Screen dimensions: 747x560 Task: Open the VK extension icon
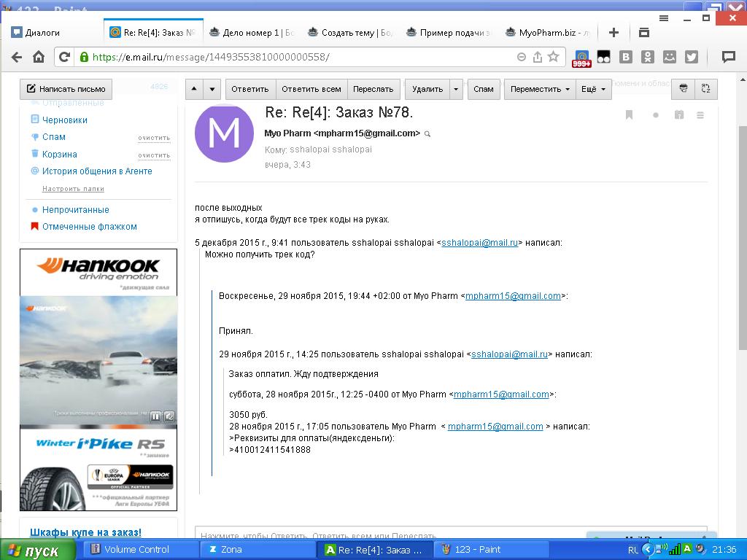click(625, 57)
